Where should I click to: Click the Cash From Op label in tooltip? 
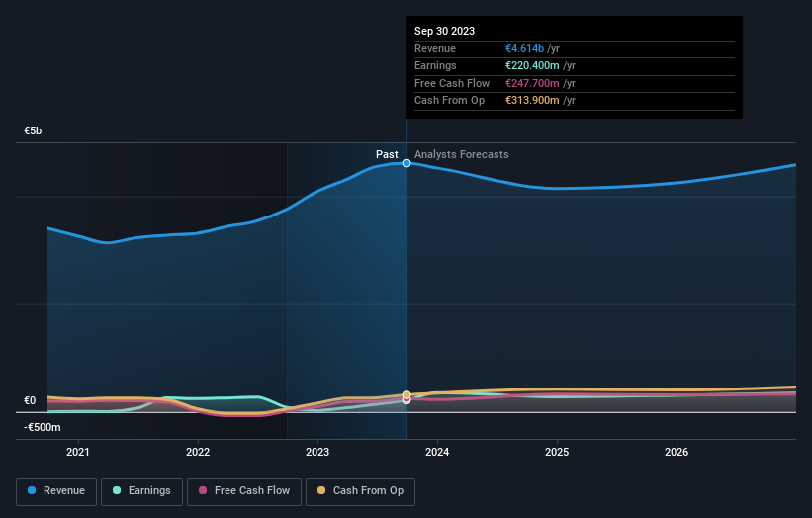[449, 101]
